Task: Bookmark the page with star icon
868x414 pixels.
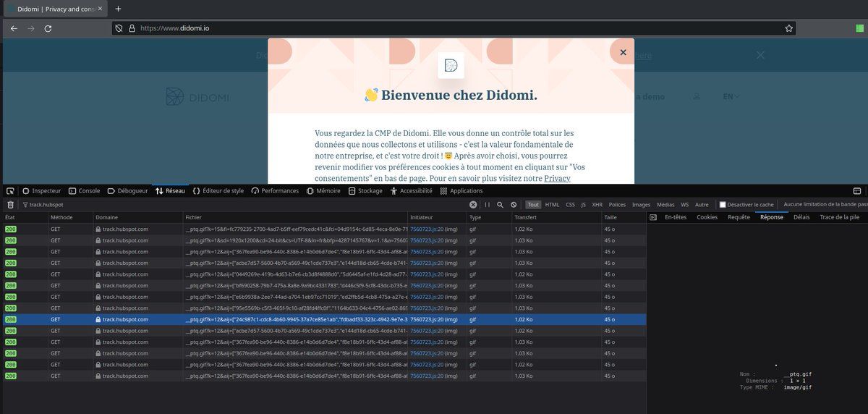Action: pyautogui.click(x=789, y=28)
